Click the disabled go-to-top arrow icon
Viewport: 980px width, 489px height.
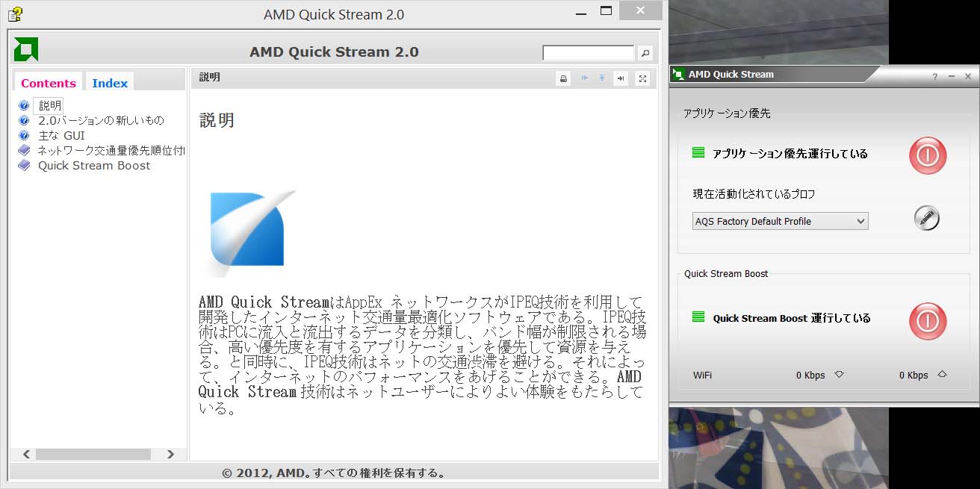tap(602, 78)
